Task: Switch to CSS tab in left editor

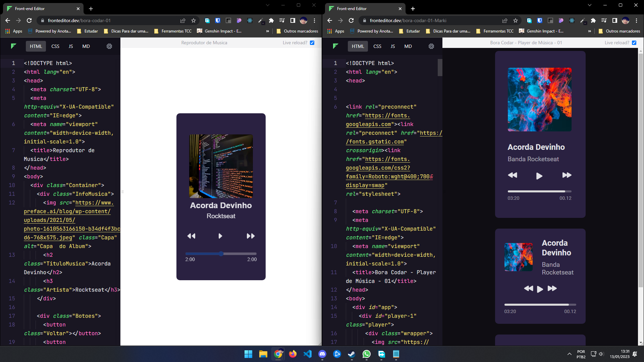Action: click(55, 46)
